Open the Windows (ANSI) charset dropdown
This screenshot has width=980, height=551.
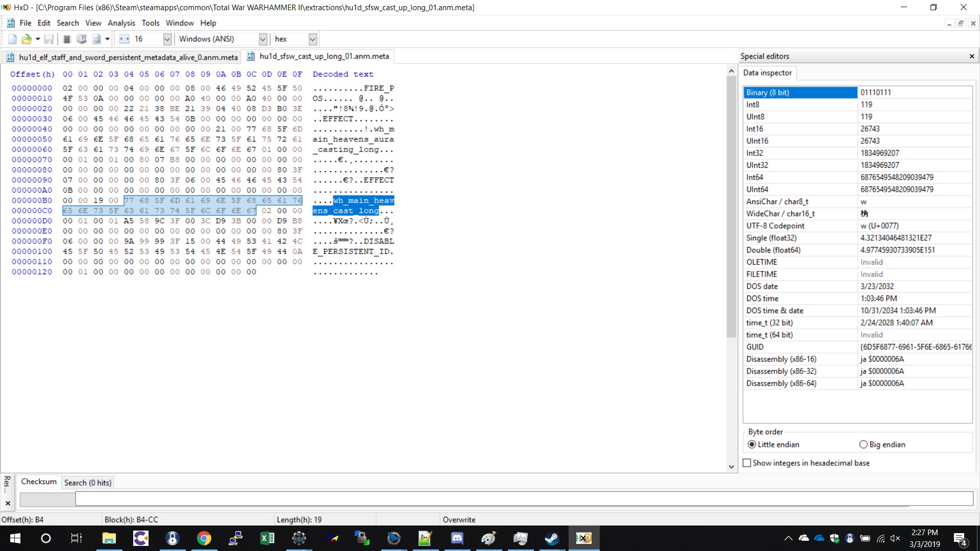263,39
